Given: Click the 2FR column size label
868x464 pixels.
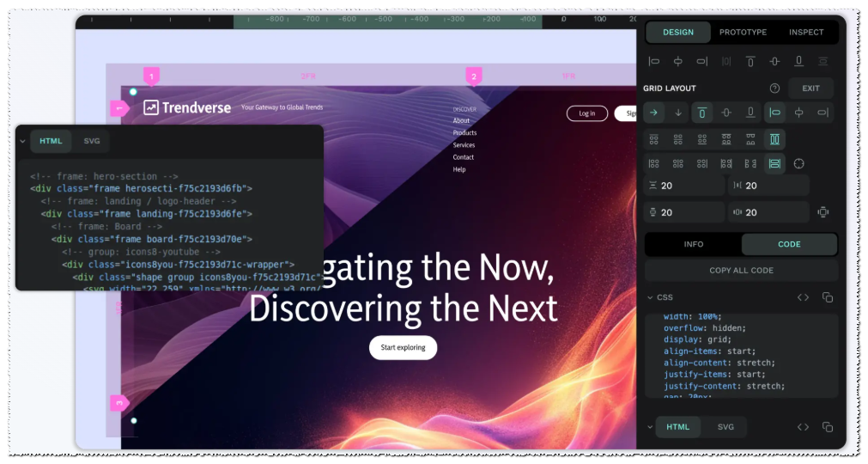Looking at the screenshot, I should click(x=308, y=76).
